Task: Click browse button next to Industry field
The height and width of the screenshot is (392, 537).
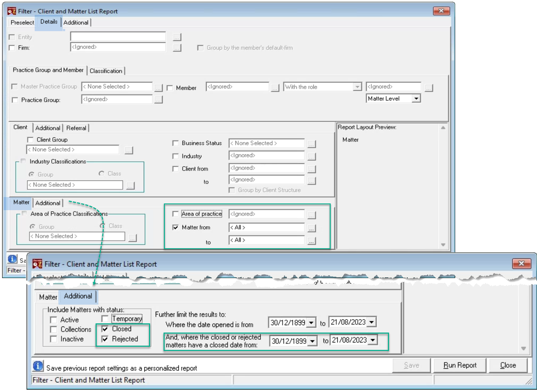Action: [312, 156]
